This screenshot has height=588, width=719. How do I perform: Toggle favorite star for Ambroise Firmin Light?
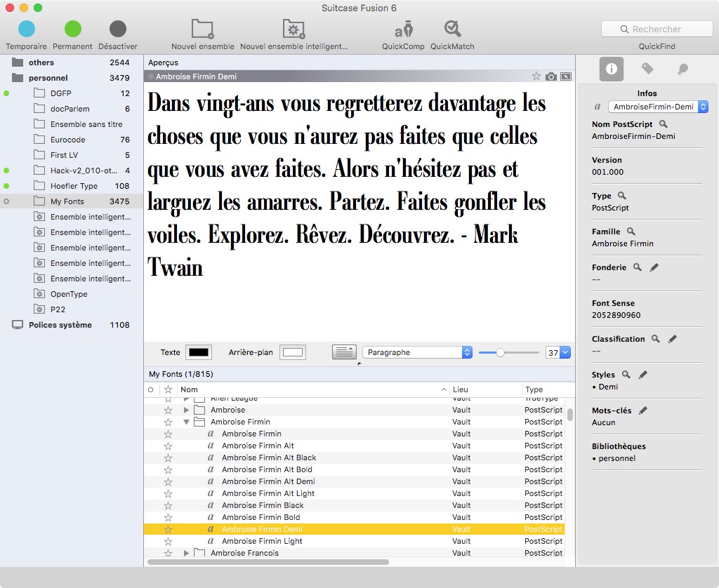point(169,541)
